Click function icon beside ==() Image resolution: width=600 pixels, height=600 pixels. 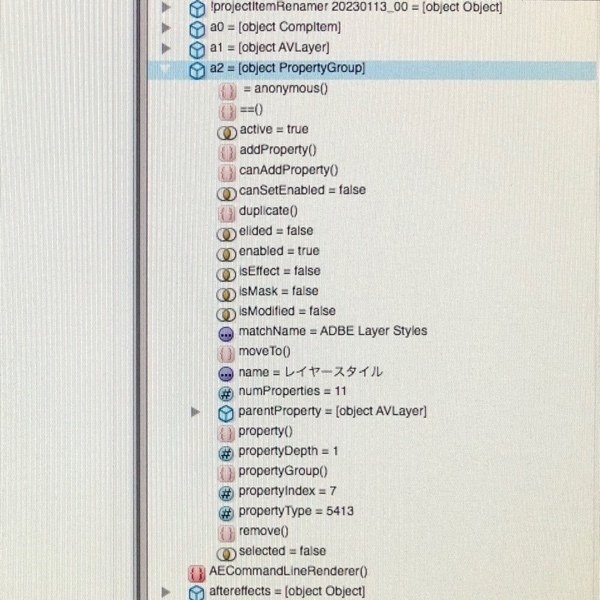(x=227, y=112)
